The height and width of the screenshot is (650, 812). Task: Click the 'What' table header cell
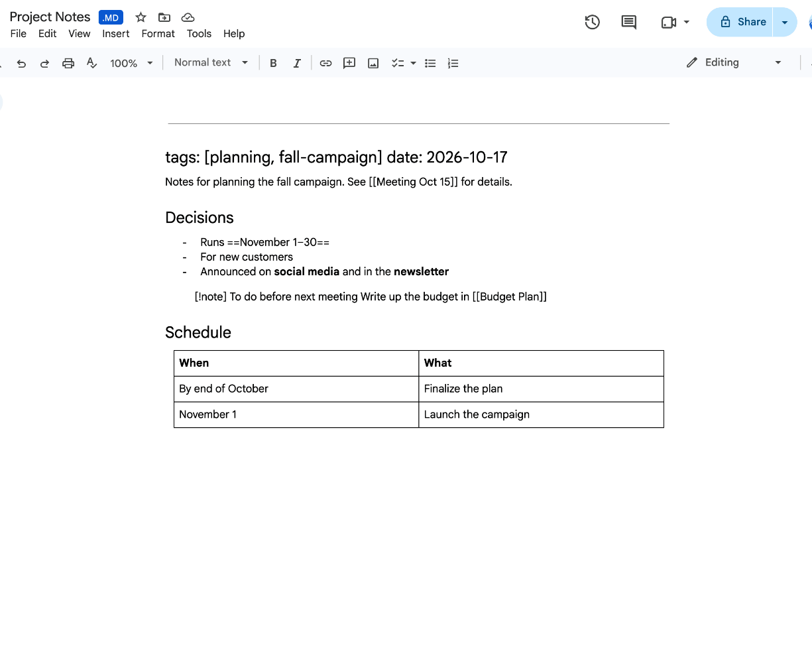point(542,363)
